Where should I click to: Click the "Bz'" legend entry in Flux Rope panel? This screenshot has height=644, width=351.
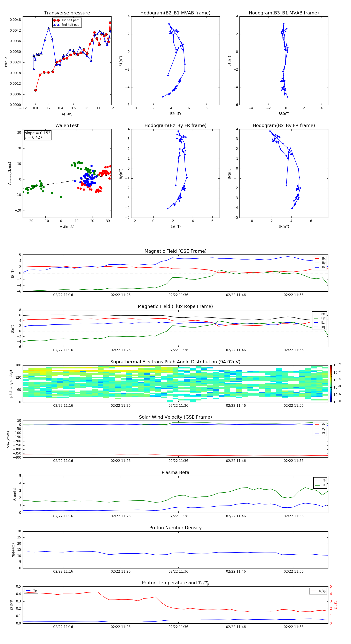(x=320, y=323)
